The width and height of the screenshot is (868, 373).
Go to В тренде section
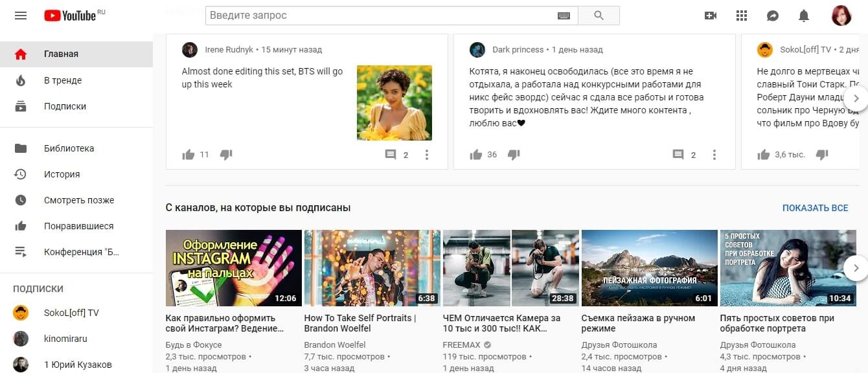56,80
